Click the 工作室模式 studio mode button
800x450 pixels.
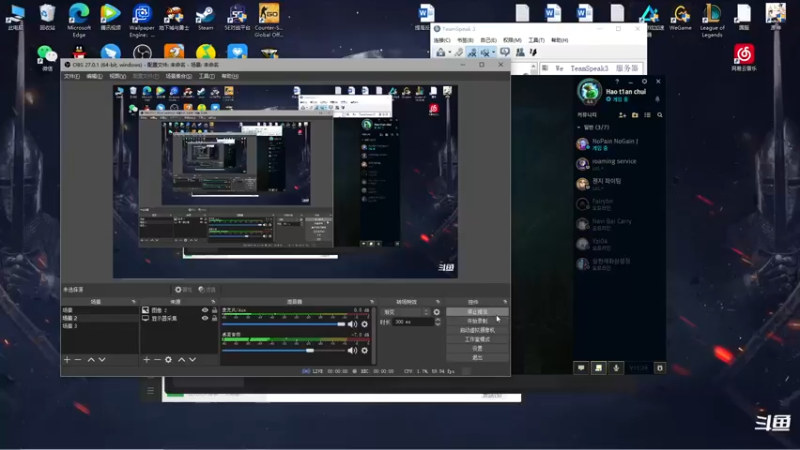coord(477,339)
